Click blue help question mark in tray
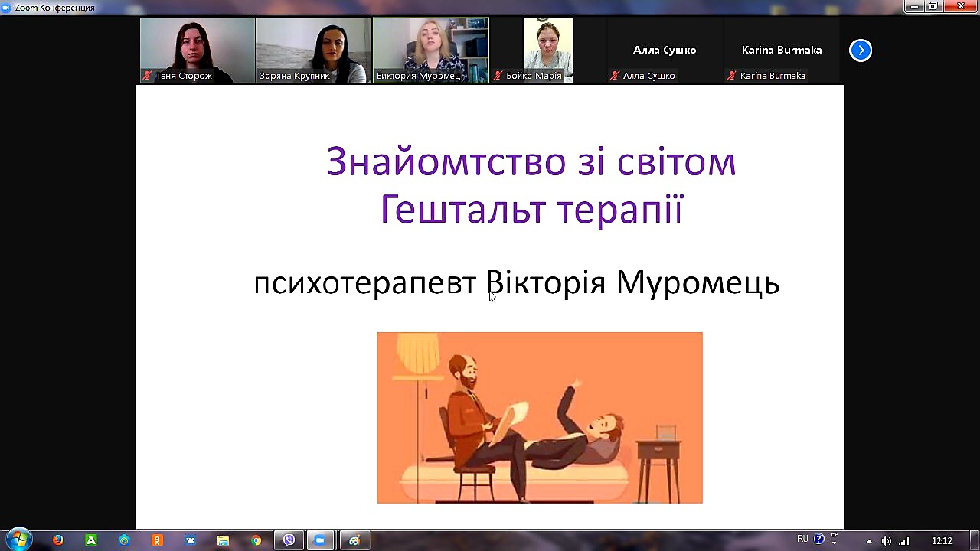Image resolution: width=980 pixels, height=551 pixels. point(819,539)
